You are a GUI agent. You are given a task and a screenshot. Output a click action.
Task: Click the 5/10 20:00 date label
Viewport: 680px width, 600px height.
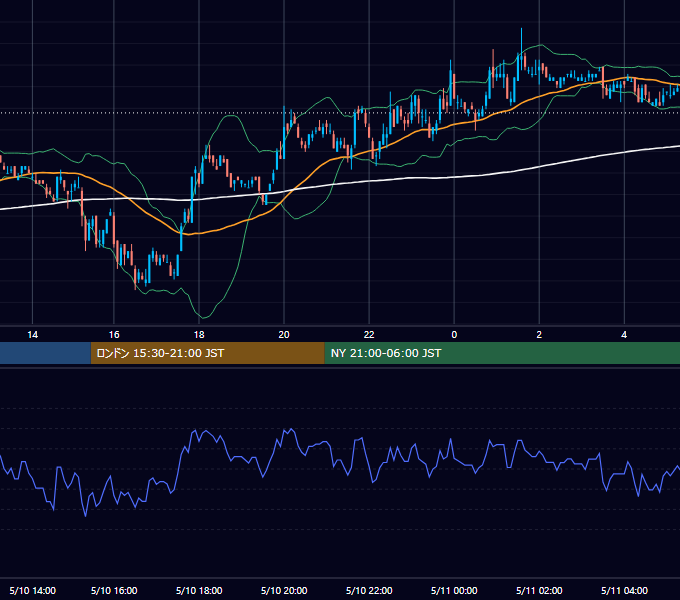(284, 591)
